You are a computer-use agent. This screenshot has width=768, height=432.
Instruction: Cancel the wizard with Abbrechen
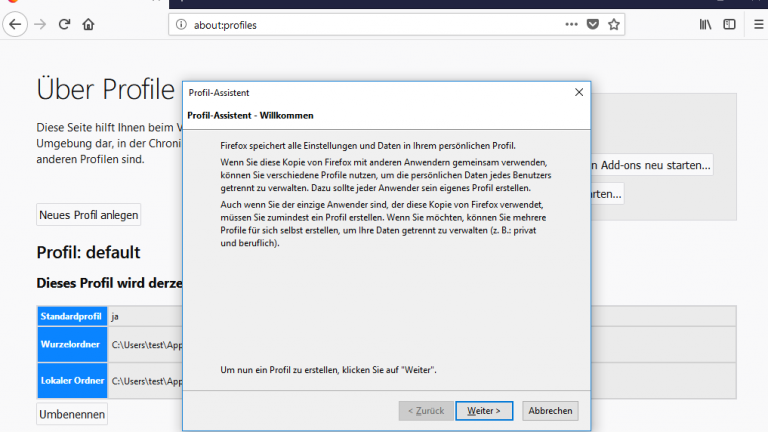click(550, 410)
